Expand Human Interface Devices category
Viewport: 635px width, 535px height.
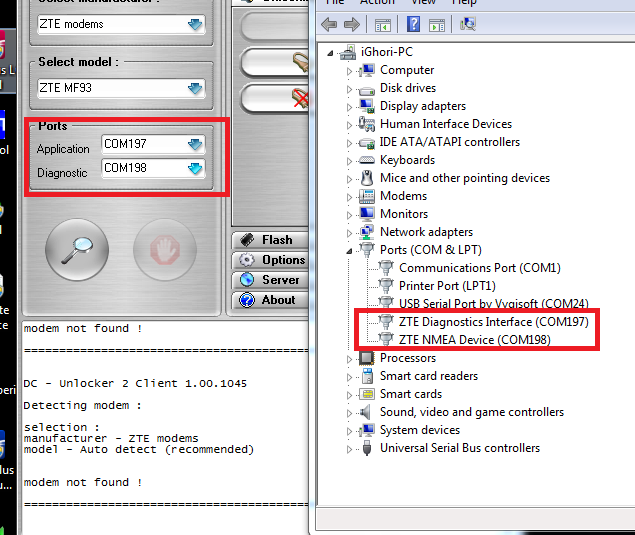(x=349, y=125)
